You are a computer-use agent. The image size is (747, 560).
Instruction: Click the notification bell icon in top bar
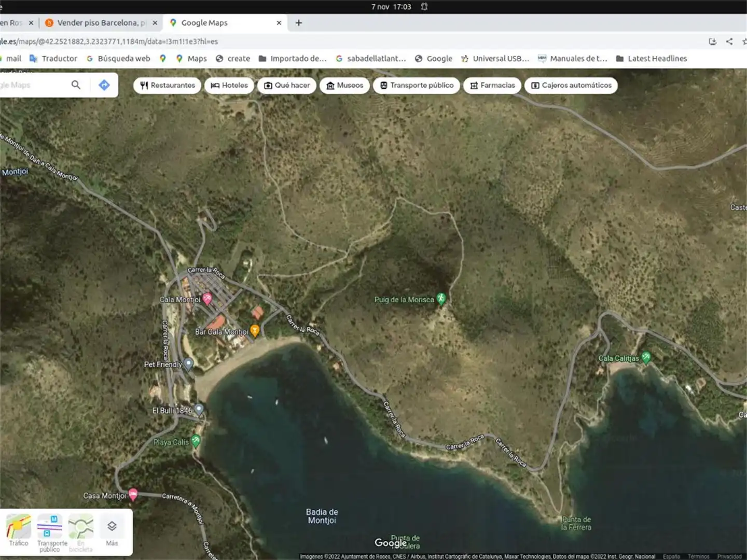click(x=424, y=7)
